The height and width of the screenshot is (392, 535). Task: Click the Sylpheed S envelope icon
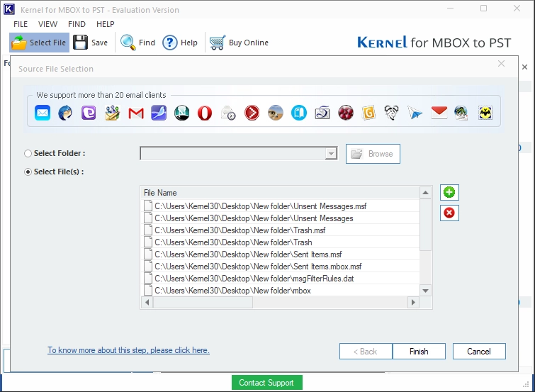(322, 113)
